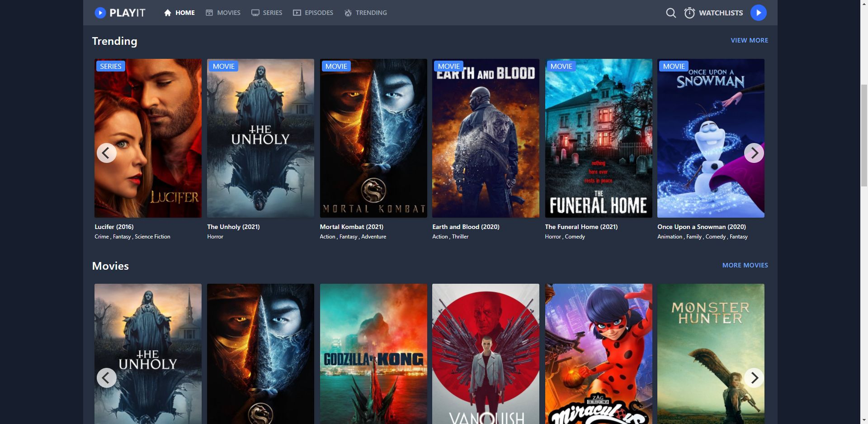Open Lucifer poster in Trending

pyautogui.click(x=148, y=138)
